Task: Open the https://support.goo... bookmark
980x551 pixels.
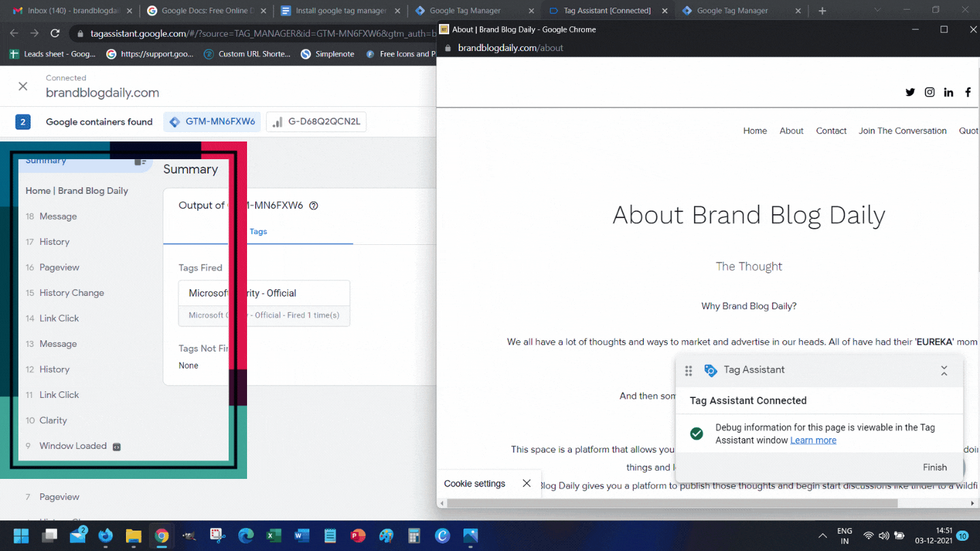Action: 150,54
